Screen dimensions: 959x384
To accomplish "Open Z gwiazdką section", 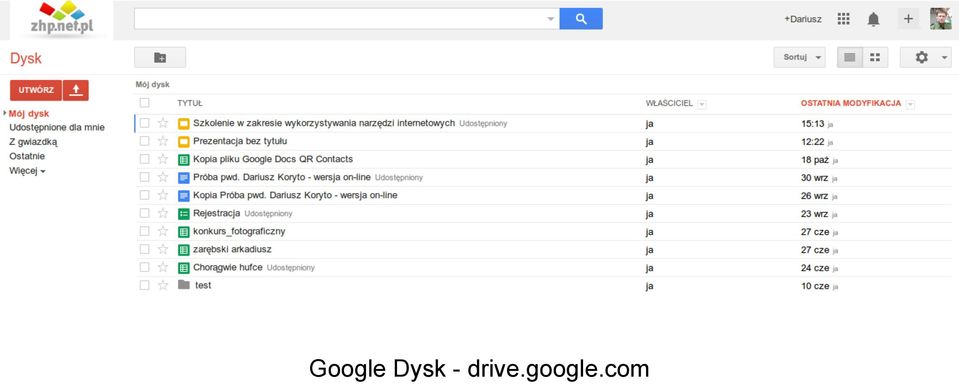I will (34, 142).
